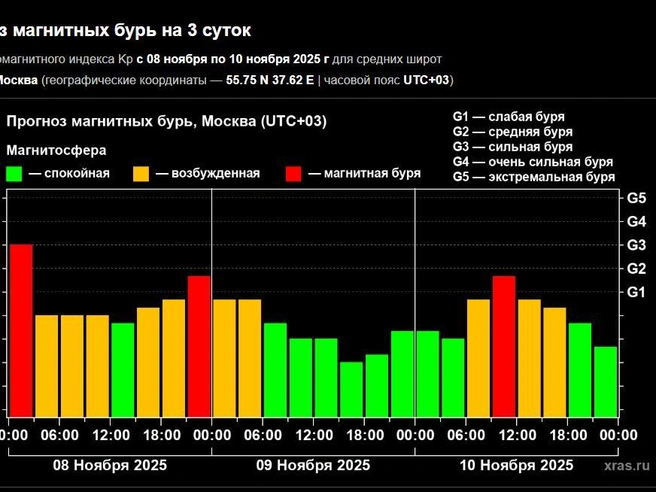The width and height of the screenshot is (656, 492).
Task: Click the '09 Ноября 2025' date label
Action: pyautogui.click(x=313, y=465)
